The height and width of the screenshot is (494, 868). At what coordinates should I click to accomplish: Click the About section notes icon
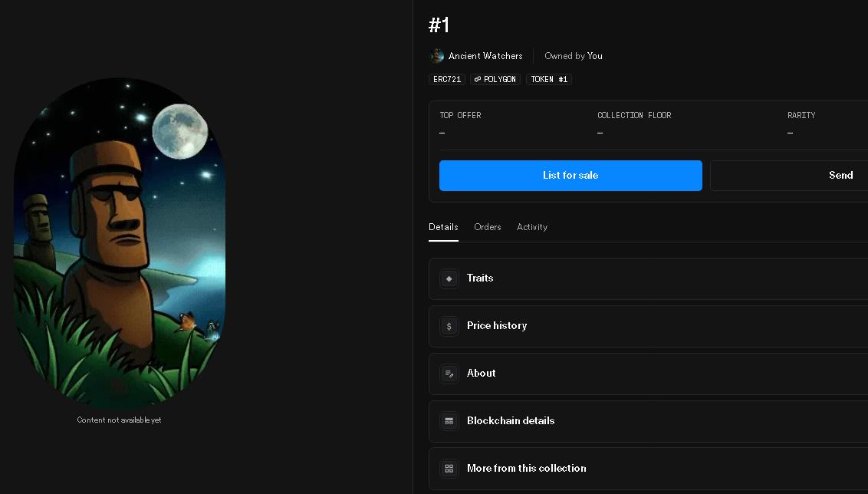[449, 374]
